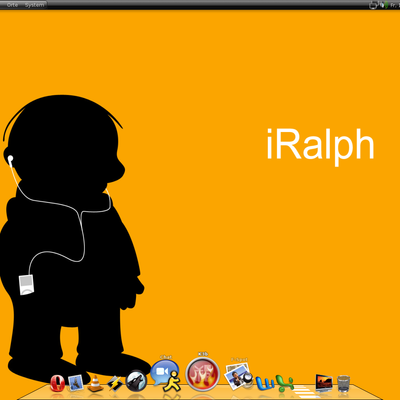The height and width of the screenshot is (400, 400).
Task: Click the green tray indicator in the top panel
Action: pyautogui.click(x=386, y=5)
